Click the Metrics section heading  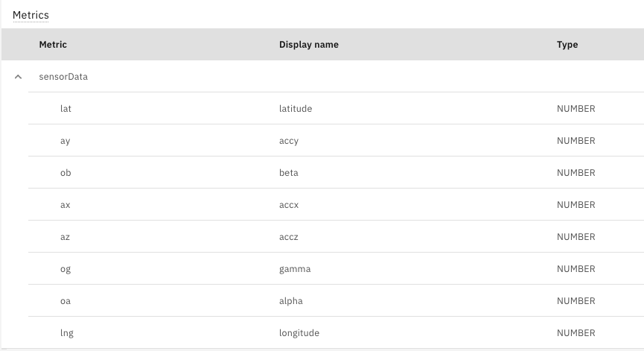[x=31, y=15]
